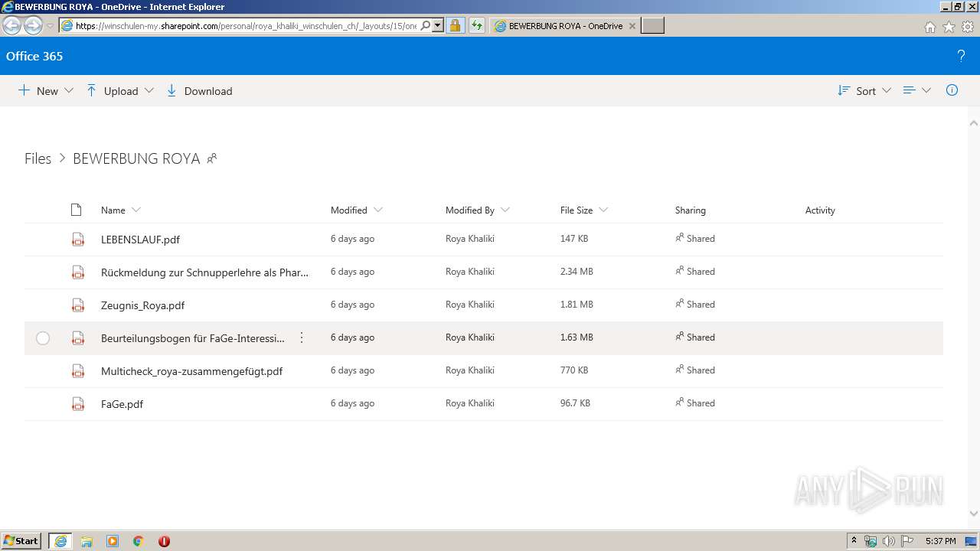The image size is (980, 551).
Task: Open FaGe.pdf
Action: 122,404
